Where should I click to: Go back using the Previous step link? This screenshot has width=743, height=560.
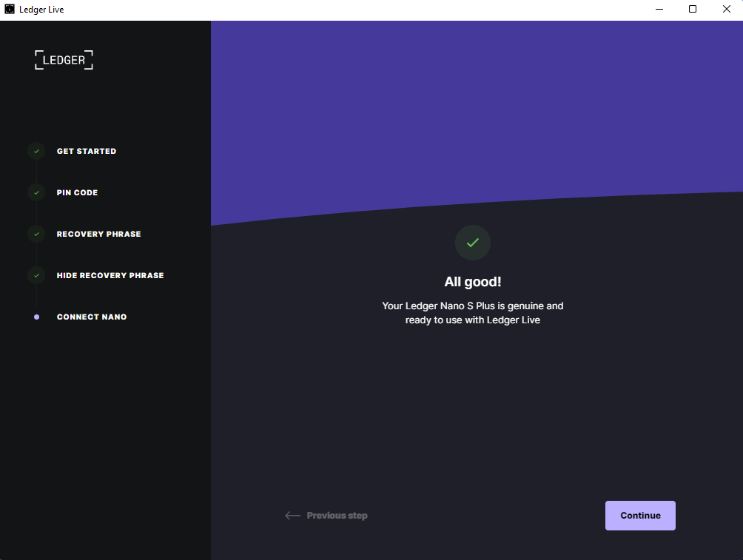point(337,516)
